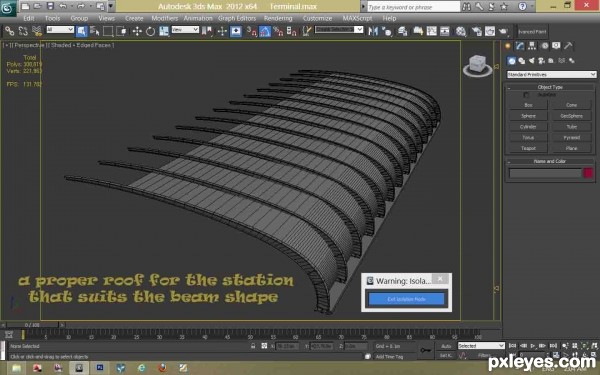Open the Manage Layers icon
Screen dimensions: 600x375
click(402, 31)
